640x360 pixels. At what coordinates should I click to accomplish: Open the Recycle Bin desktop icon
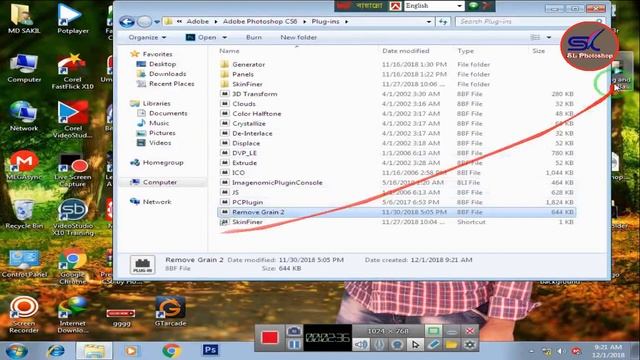tap(24, 214)
